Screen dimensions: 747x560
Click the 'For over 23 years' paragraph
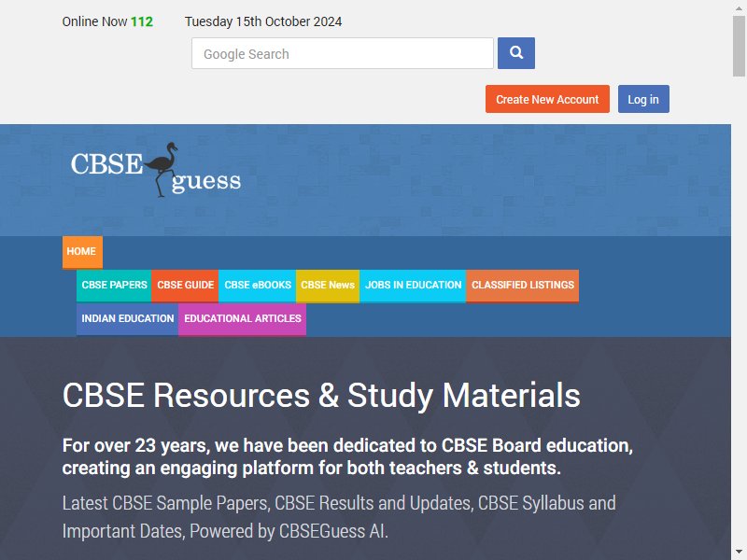347,456
